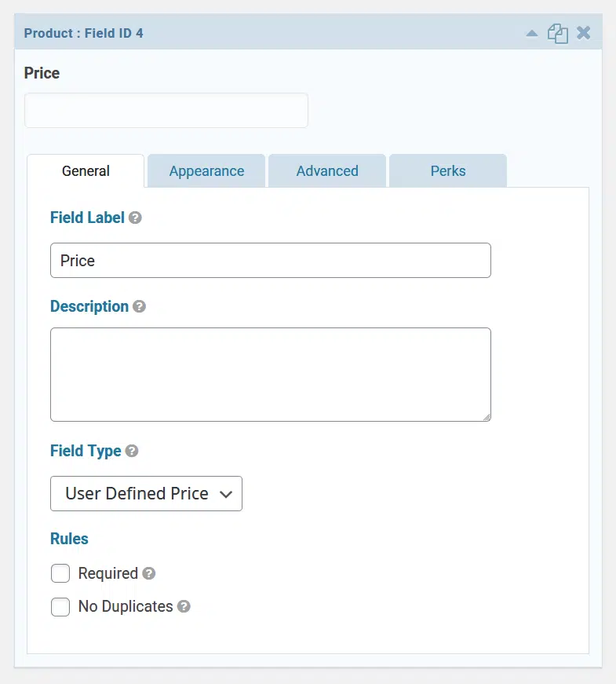Switch to the Advanced tab
This screenshot has height=684, width=616.
(327, 170)
